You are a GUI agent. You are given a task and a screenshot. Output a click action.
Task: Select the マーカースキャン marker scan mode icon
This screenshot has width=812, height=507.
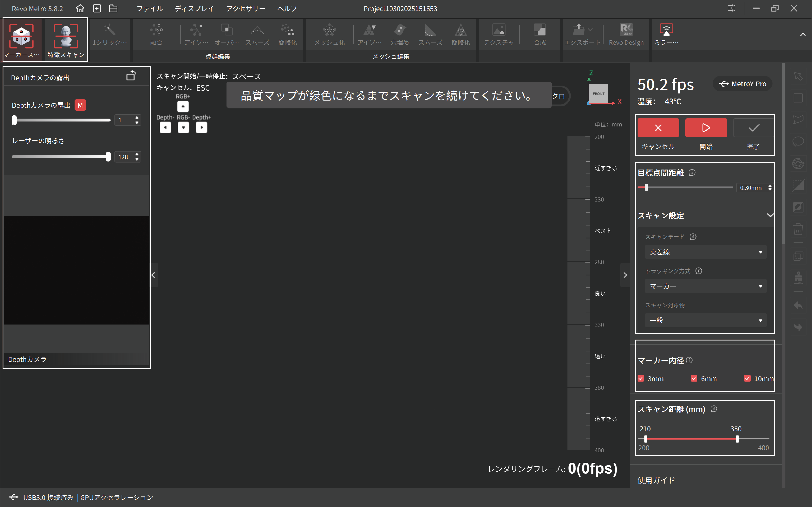21,36
